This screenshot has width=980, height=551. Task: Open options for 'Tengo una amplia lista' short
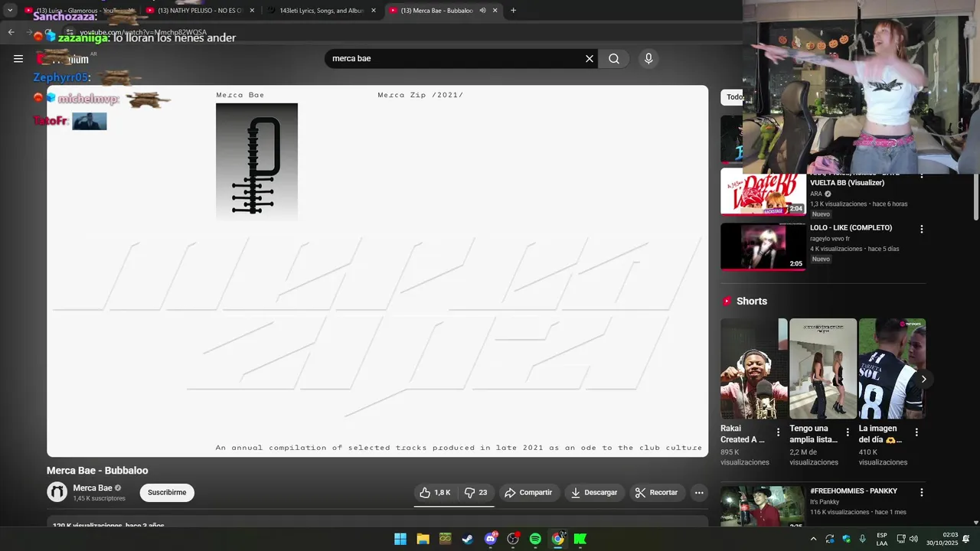[x=848, y=432]
